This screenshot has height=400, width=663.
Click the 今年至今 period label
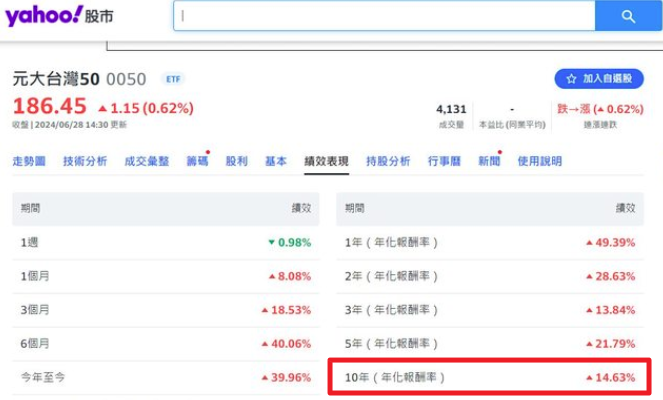43,377
